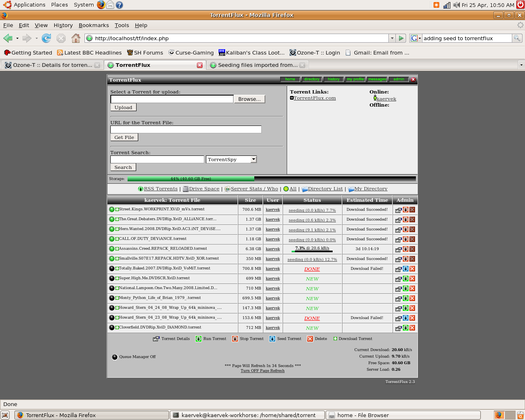Viewport: 525px width, 420px height.
Task: Go to Firefox home page icon
Action: [76, 38]
